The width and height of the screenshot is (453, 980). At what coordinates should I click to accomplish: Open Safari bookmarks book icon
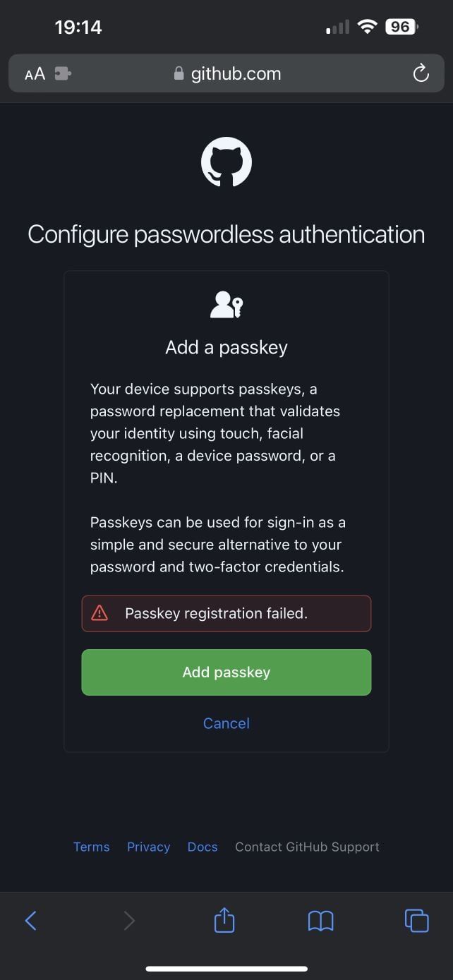click(321, 920)
